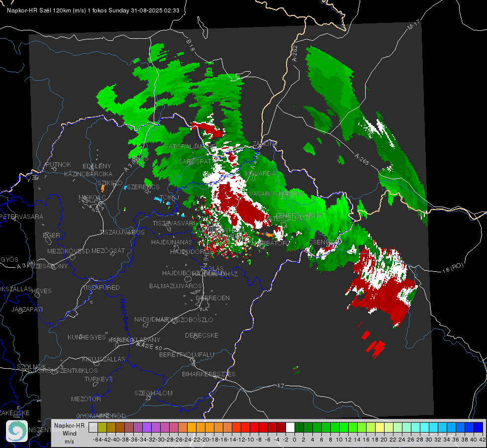Click the EGER town label
The width and height of the screenshot is (487, 448).
click(x=51, y=235)
